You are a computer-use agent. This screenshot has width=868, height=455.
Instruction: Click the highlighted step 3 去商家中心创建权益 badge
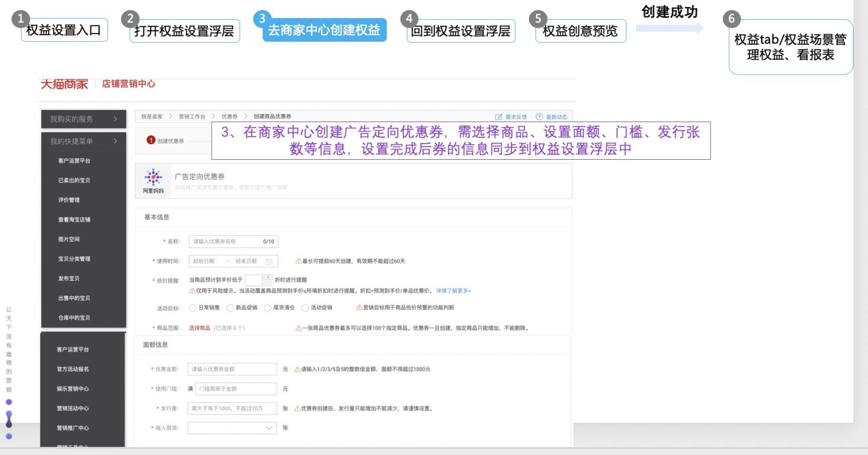point(324,30)
